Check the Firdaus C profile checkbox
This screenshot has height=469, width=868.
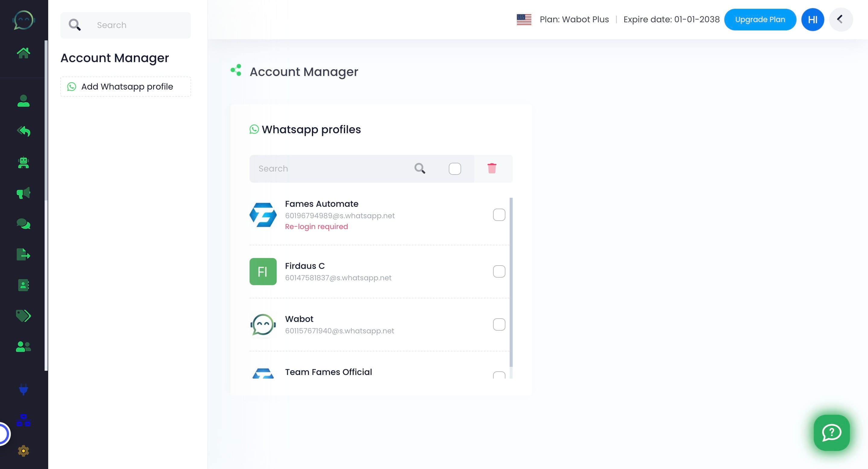point(499,271)
